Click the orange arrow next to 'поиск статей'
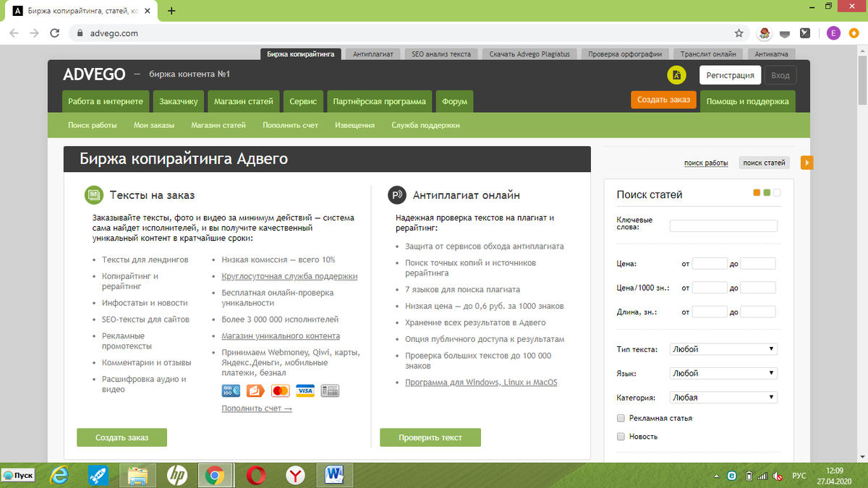Screen dimensions: 868x488 click(807, 163)
